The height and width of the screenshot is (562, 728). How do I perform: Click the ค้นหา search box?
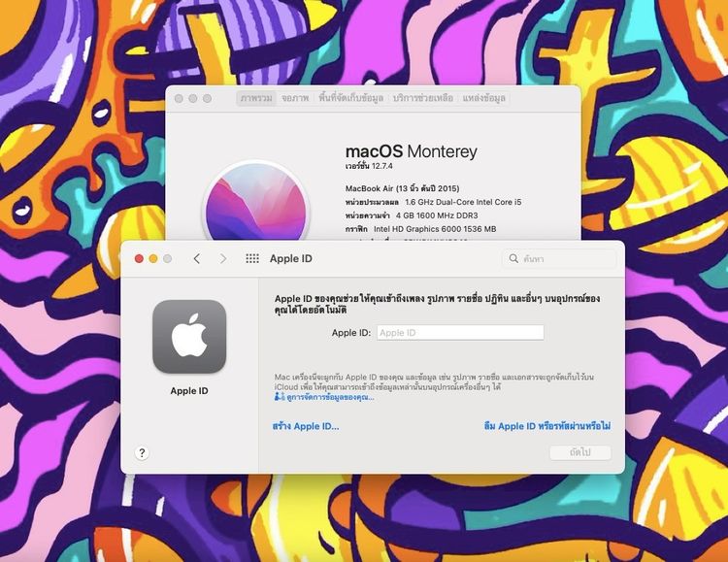coord(559,259)
